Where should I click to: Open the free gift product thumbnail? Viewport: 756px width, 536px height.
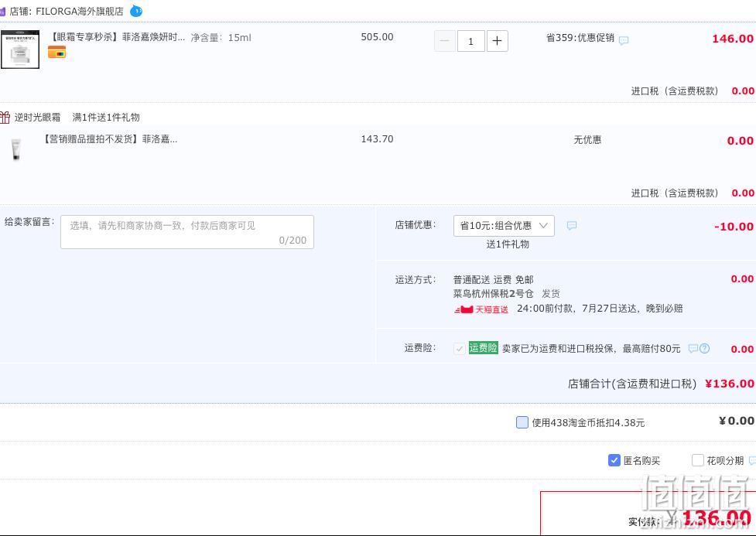point(16,149)
